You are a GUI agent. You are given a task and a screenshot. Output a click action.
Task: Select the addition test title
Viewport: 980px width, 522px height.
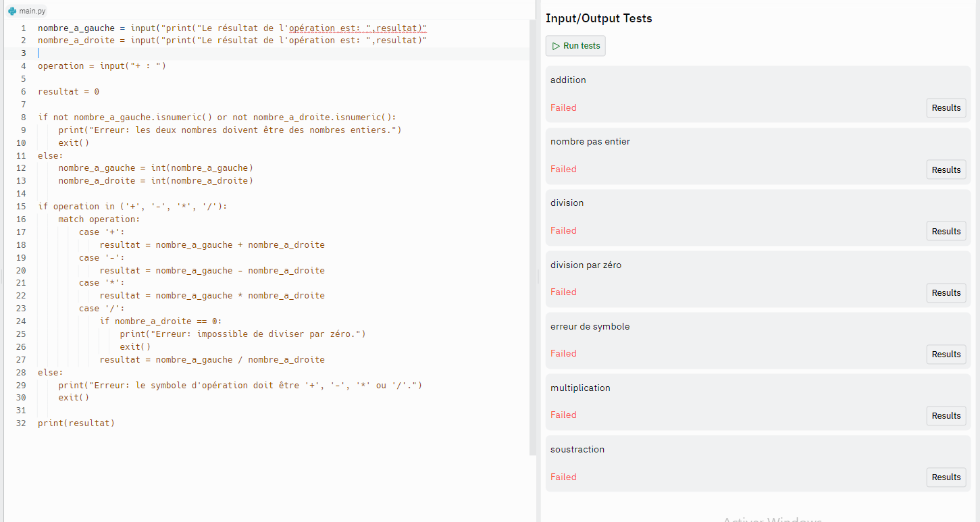(x=568, y=80)
